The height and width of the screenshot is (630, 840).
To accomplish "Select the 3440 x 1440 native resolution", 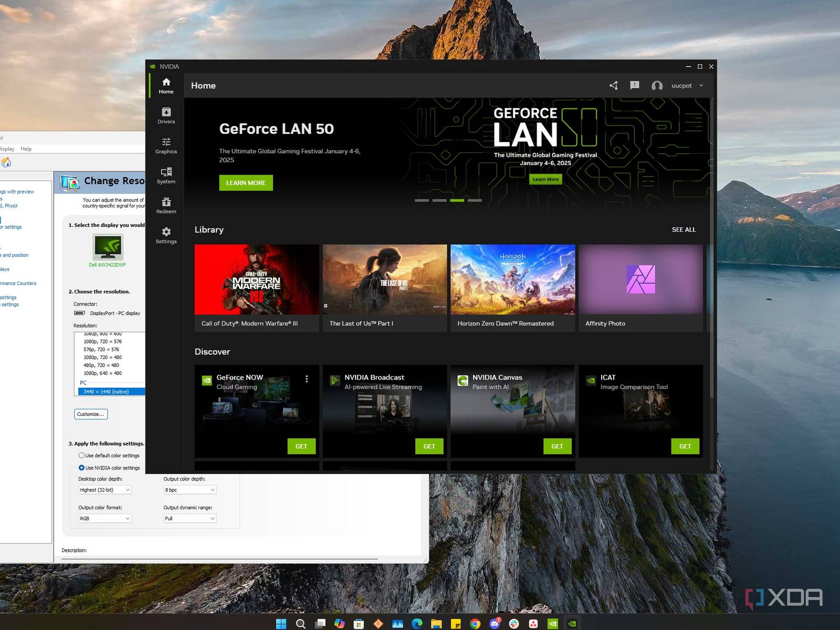I will click(x=107, y=391).
